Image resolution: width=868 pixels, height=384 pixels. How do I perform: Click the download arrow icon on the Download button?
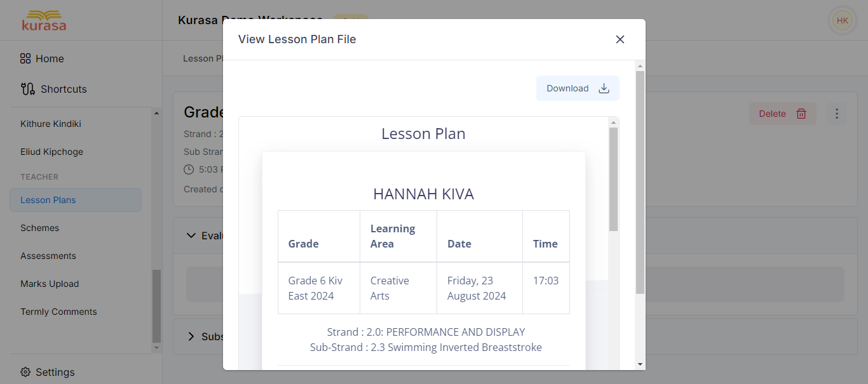[x=602, y=88]
